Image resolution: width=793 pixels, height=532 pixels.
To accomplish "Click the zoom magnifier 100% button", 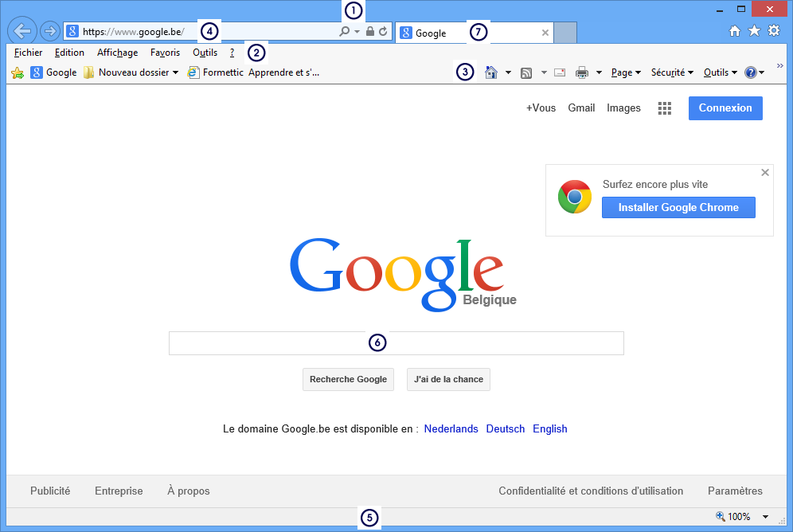I will pos(732,516).
